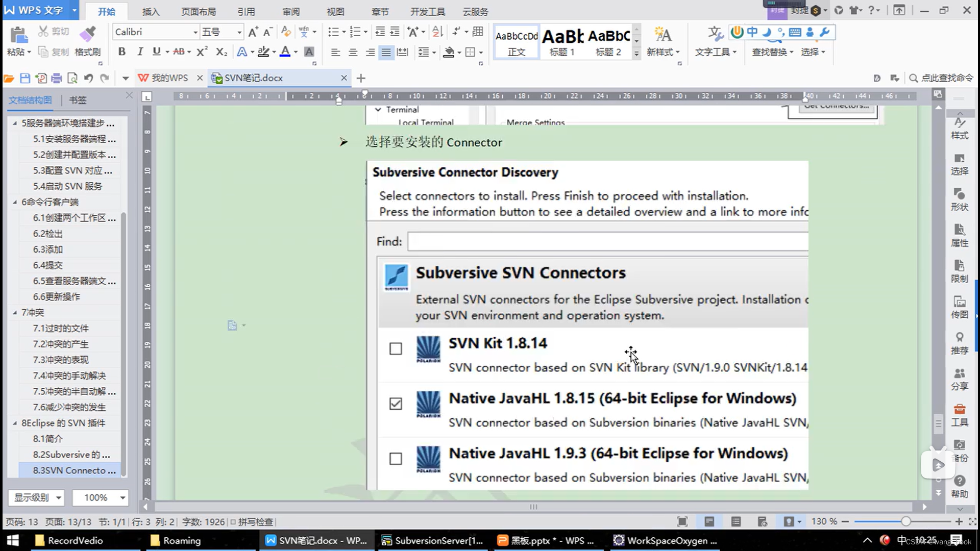Decrease paragraph indent

[380, 32]
